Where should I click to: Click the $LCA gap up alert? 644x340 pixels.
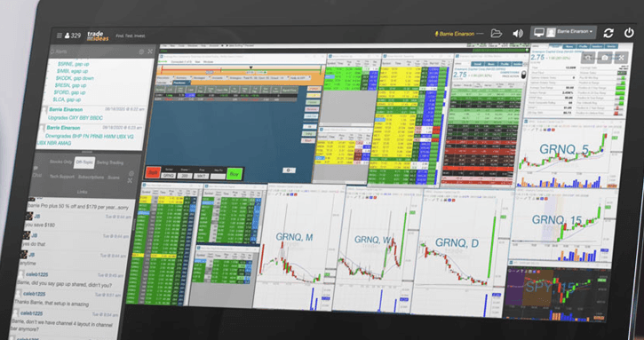click(66, 99)
